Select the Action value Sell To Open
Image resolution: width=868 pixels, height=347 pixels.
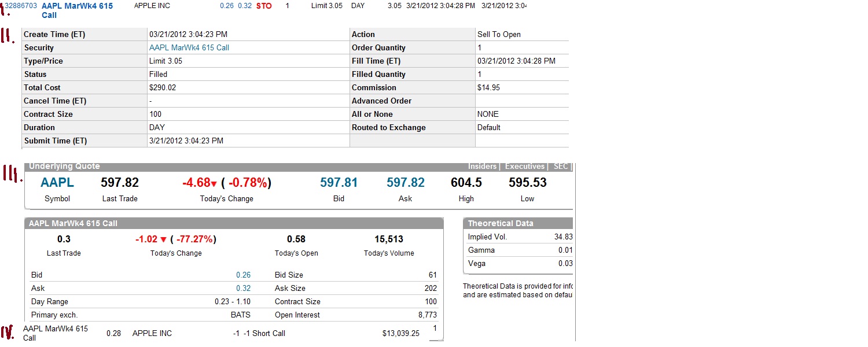[x=499, y=35]
